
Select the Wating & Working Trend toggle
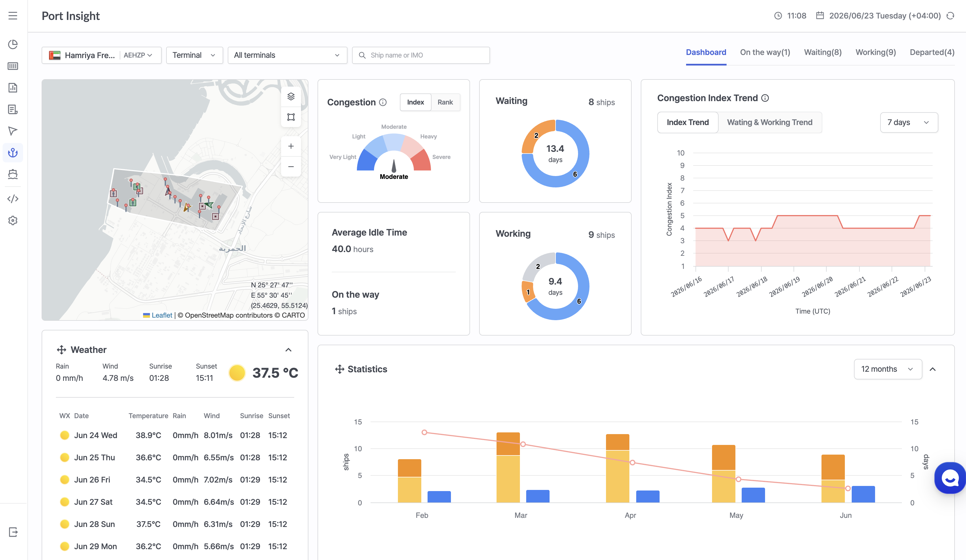(x=770, y=122)
